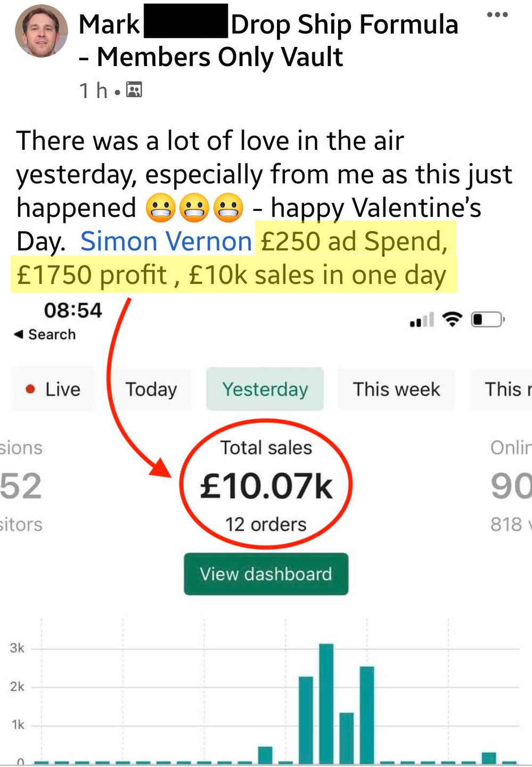Viewport: 532px width, 767px height.
Task: Tap the tallest bar in the sales chart
Action: click(x=326, y=703)
